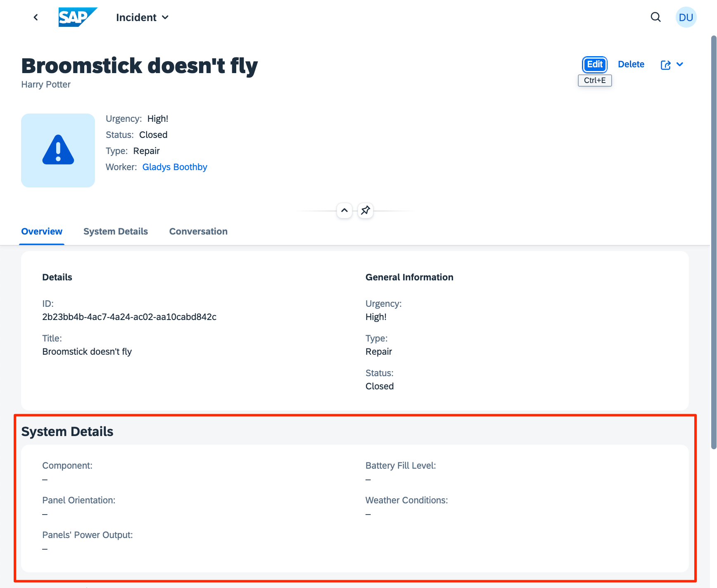Click the Title value 'Broomstick doesn't fly' in Details
Image resolution: width=717 pixels, height=588 pixels.
tap(87, 351)
